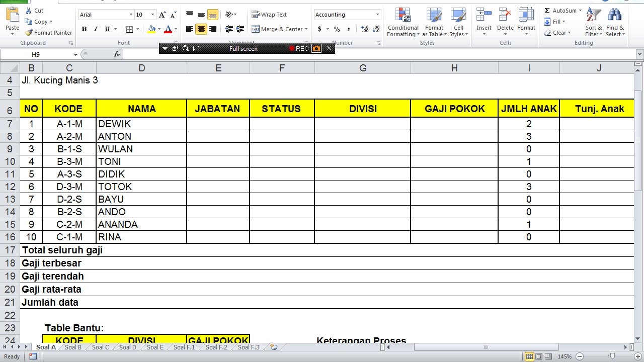
Task: Open the Soal F.1 sheet tab
Action: coord(184,347)
